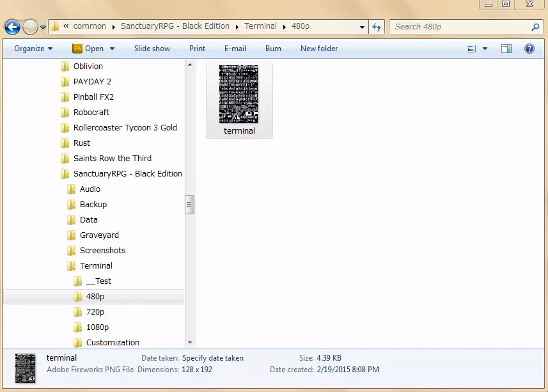Click the '128 x 192' dimensions value

pyautogui.click(x=197, y=370)
